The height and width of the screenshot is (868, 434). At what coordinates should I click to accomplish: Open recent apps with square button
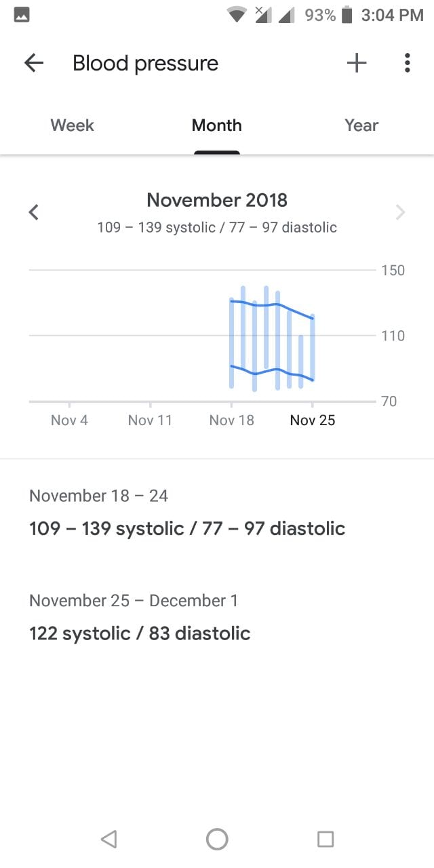click(x=325, y=839)
